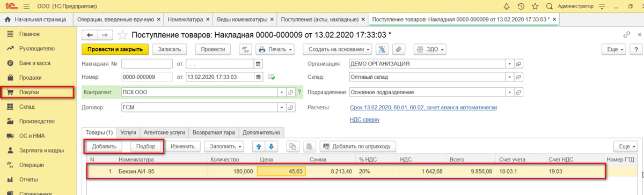Expand Контрагент dropdown

pos(282,92)
